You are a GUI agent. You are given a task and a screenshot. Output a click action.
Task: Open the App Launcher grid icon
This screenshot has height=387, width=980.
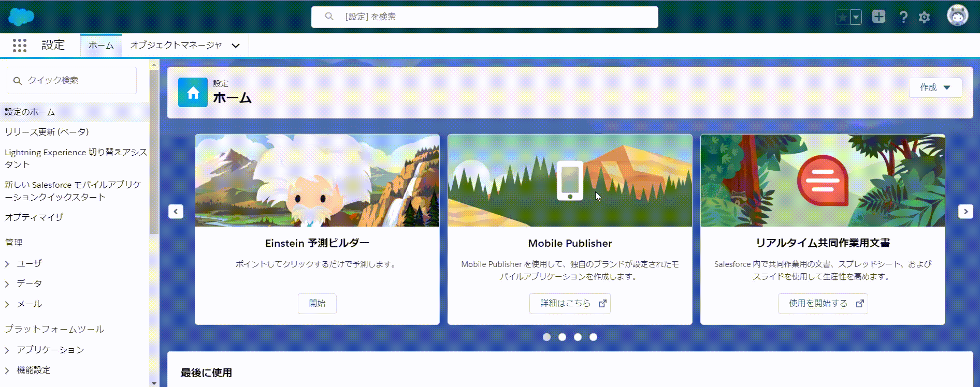20,46
